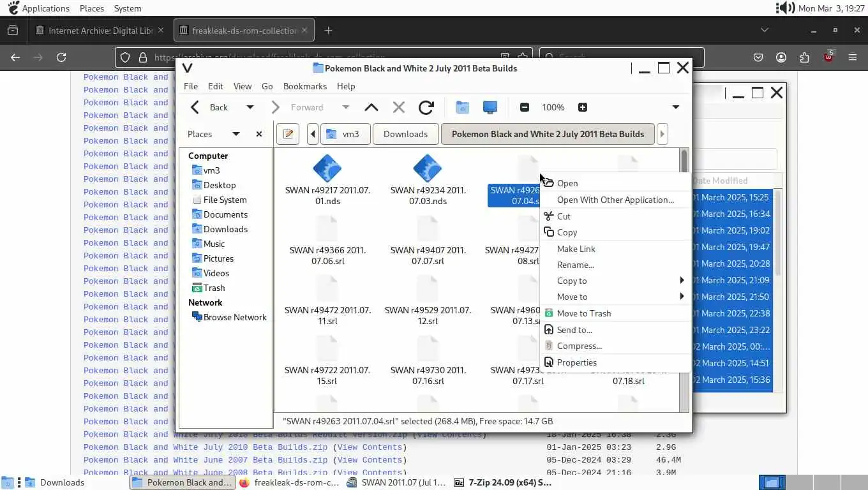Open the Bookmarks menu
Image resolution: width=868 pixels, height=490 pixels.
305,86
